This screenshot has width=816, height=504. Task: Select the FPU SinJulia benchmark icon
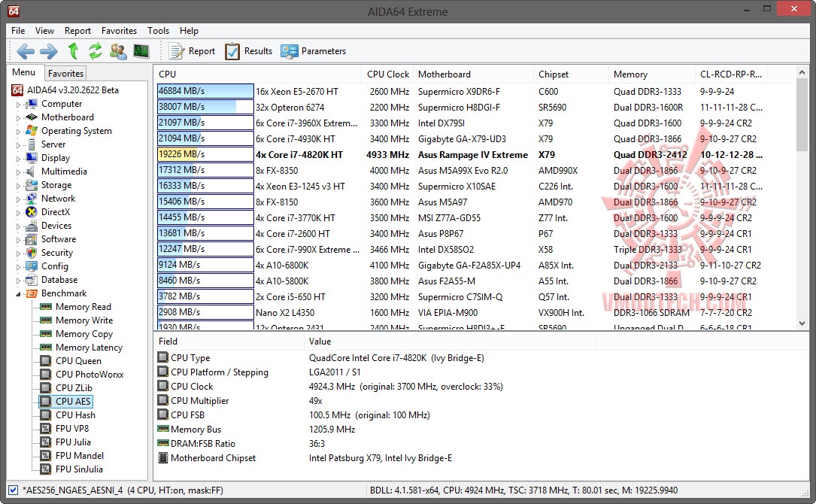(x=46, y=469)
